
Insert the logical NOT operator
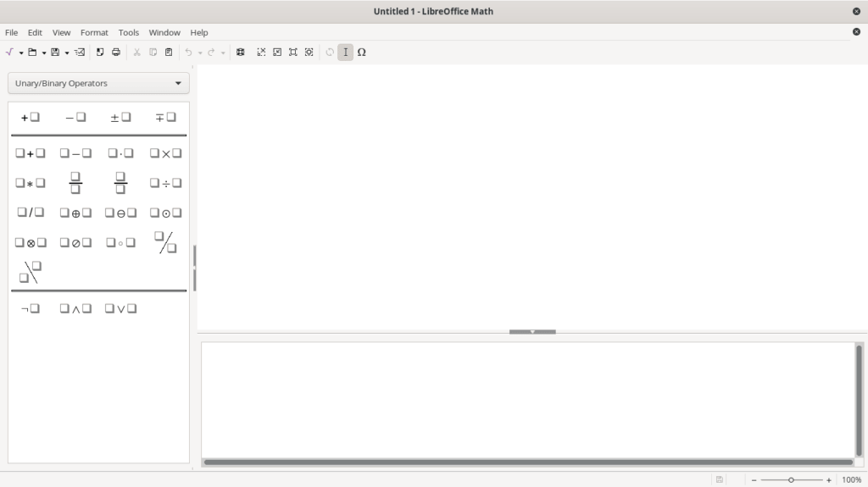31,308
